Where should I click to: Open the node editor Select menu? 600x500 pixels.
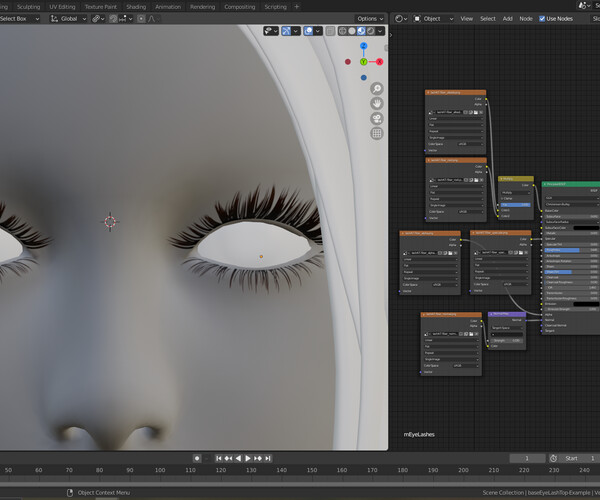pyautogui.click(x=488, y=19)
